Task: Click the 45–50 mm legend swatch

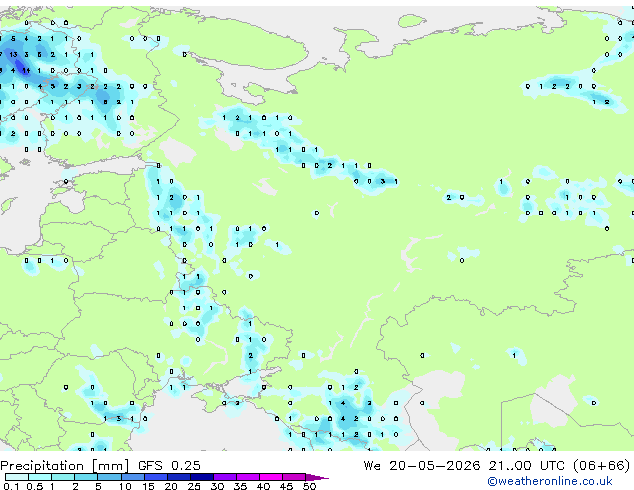Action: coord(294,477)
